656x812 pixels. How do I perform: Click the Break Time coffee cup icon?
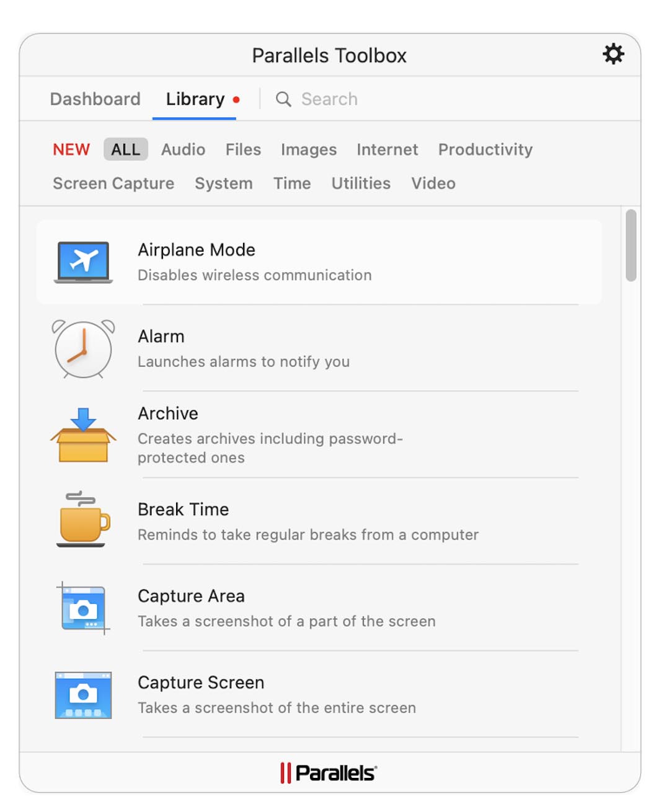click(x=83, y=519)
